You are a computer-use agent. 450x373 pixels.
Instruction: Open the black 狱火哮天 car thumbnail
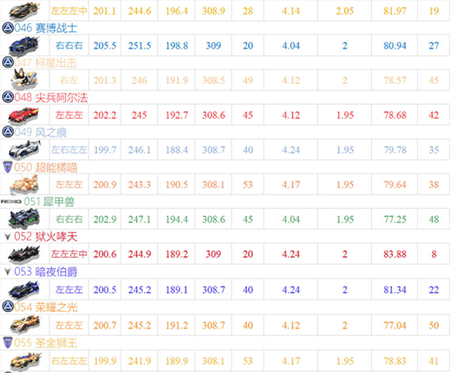(x=24, y=254)
